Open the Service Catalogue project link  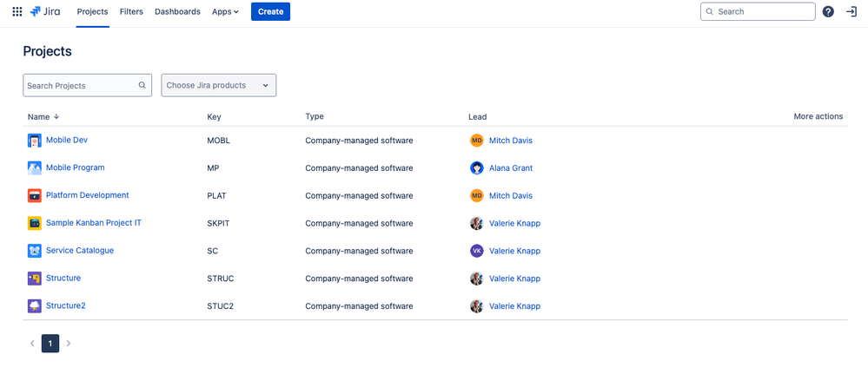[x=80, y=251]
